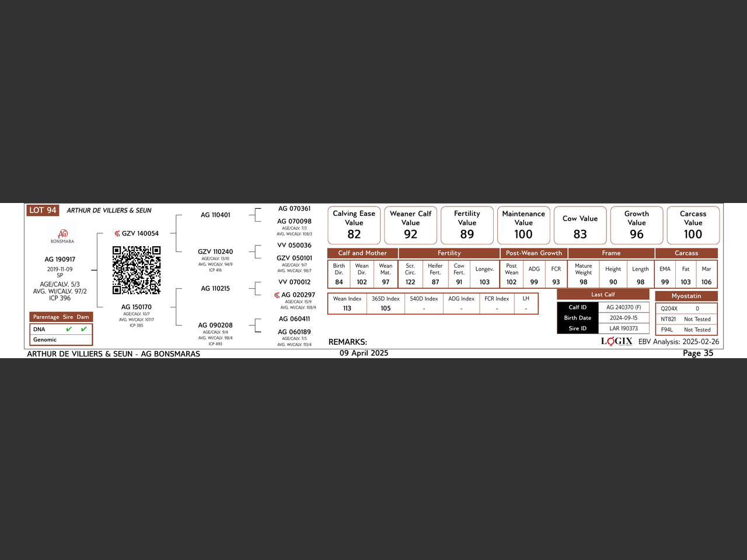Click the red emblem beside GZV 140054
The image size is (747, 560).
pos(117,233)
